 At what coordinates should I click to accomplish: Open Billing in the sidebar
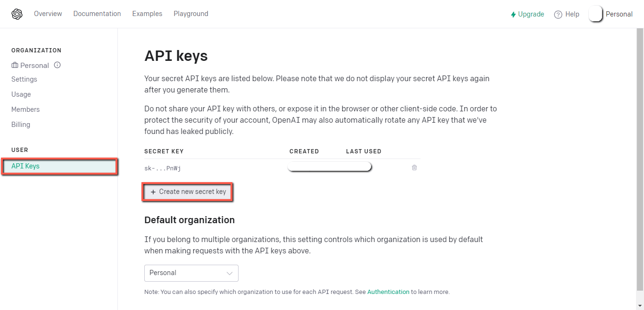tap(21, 125)
